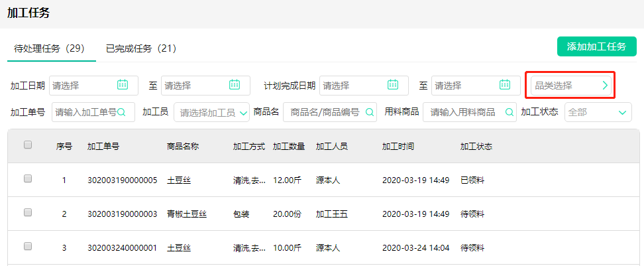Open 加工员 dropdown
644x266 pixels.
coord(211,112)
